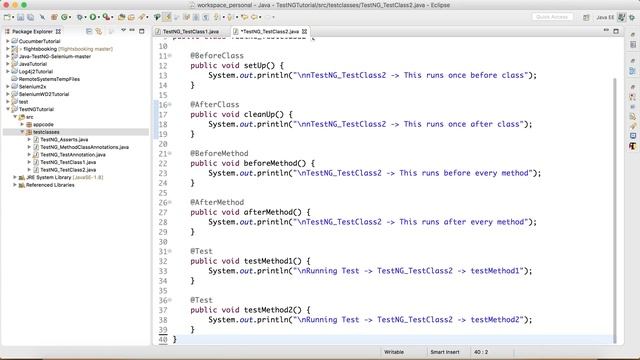Click the New file toolbar icon

(x=7, y=17)
